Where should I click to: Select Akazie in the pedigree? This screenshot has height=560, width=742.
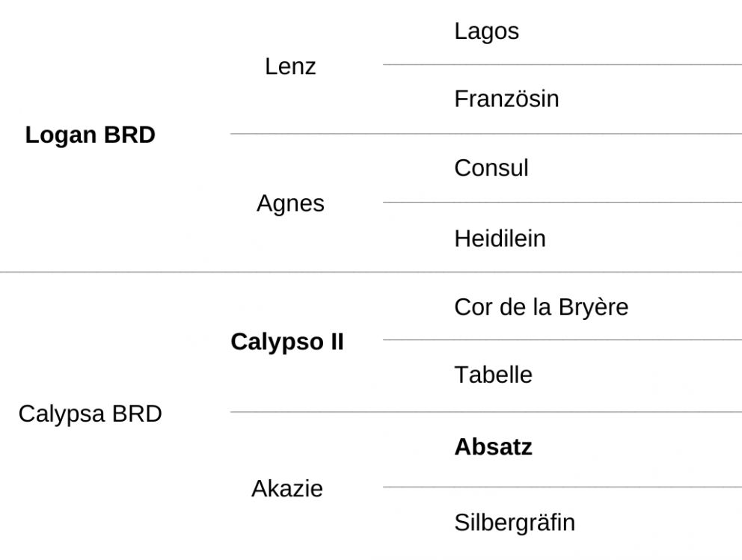point(286,488)
